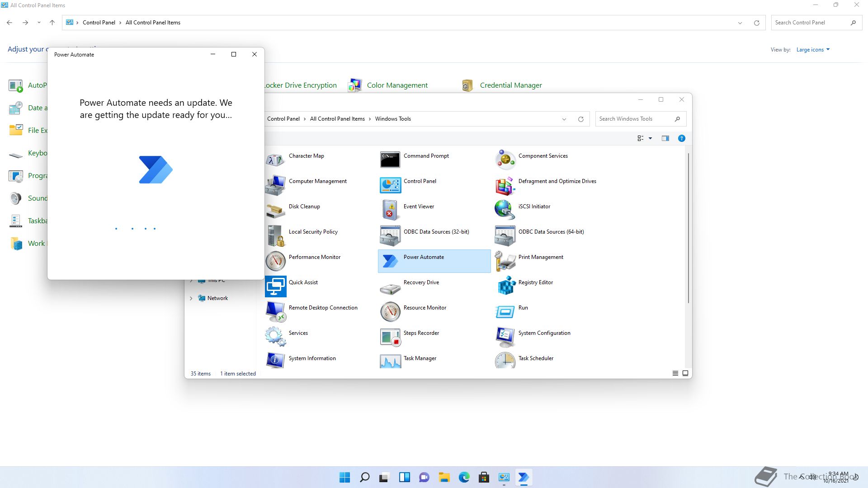Click Power Automate taskbar icon
This screenshot has height=488, width=868.
point(524,477)
